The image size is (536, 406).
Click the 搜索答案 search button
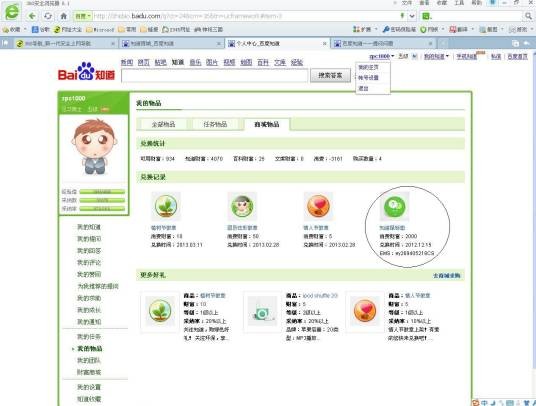tap(330, 76)
